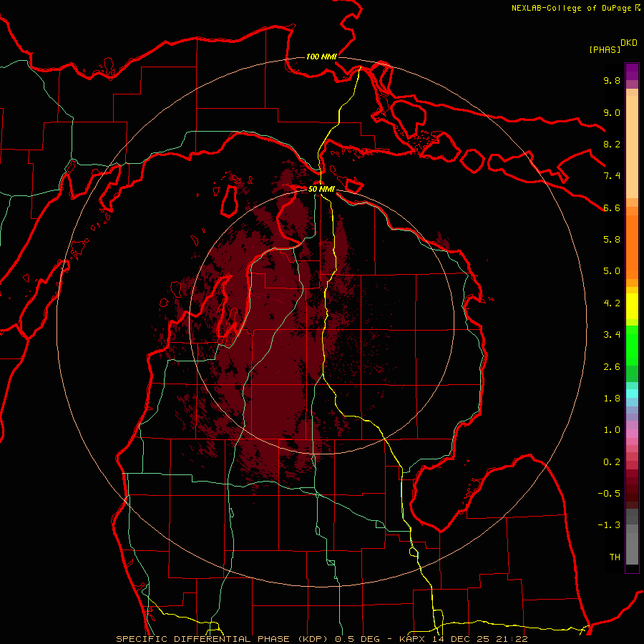Click the 9.0 legend value
The height and width of the screenshot is (644, 644).
(612, 112)
